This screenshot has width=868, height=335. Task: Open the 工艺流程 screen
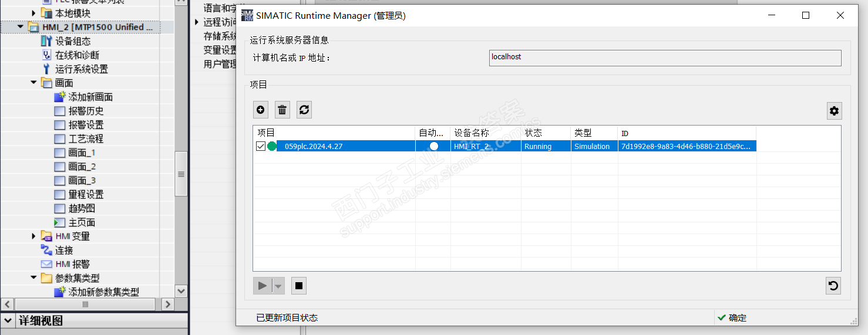[86, 138]
